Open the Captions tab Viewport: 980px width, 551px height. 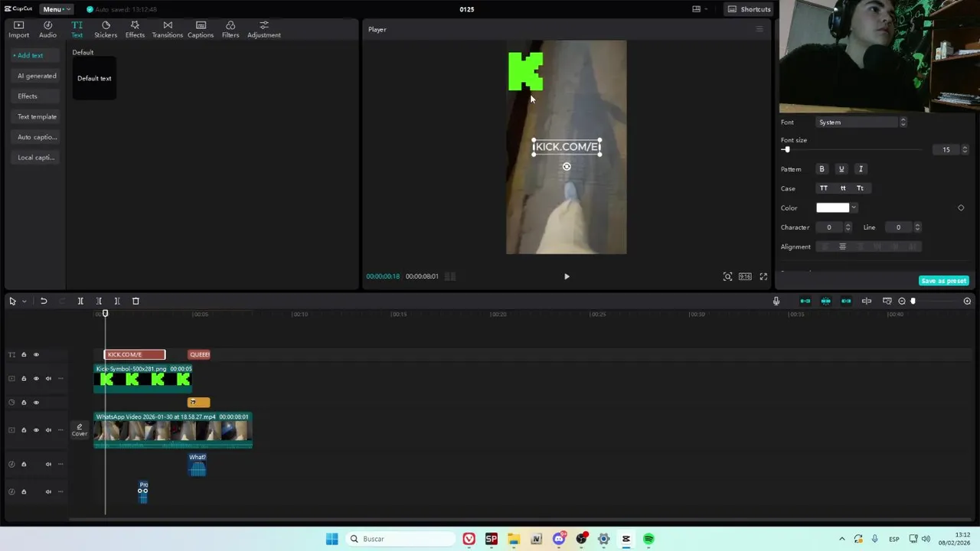coord(201,30)
